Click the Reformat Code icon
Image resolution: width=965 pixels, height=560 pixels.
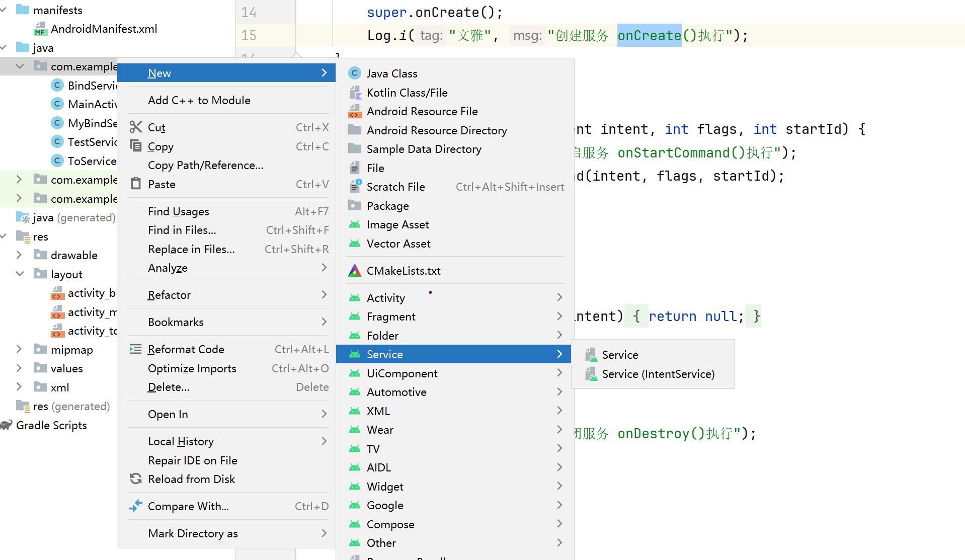(136, 349)
